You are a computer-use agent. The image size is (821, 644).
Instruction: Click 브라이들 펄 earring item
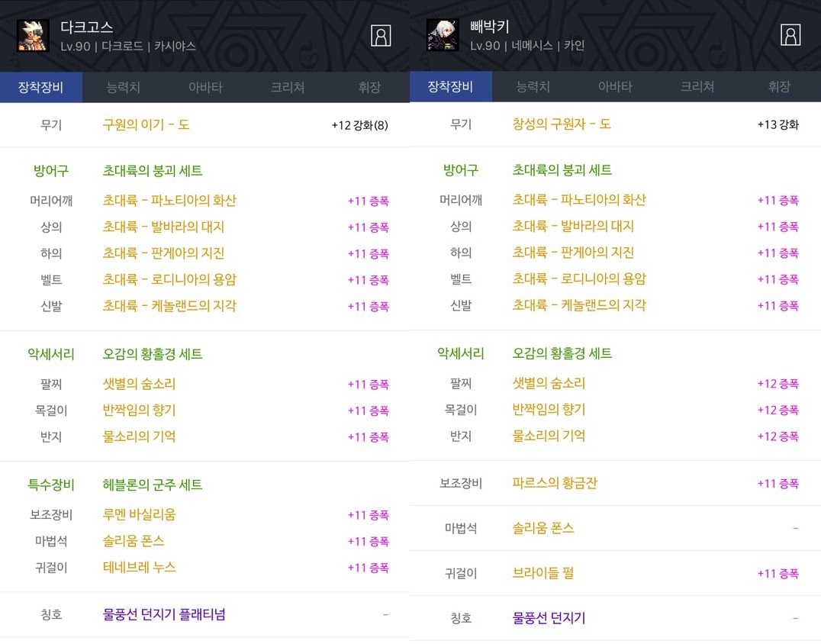[x=543, y=573]
